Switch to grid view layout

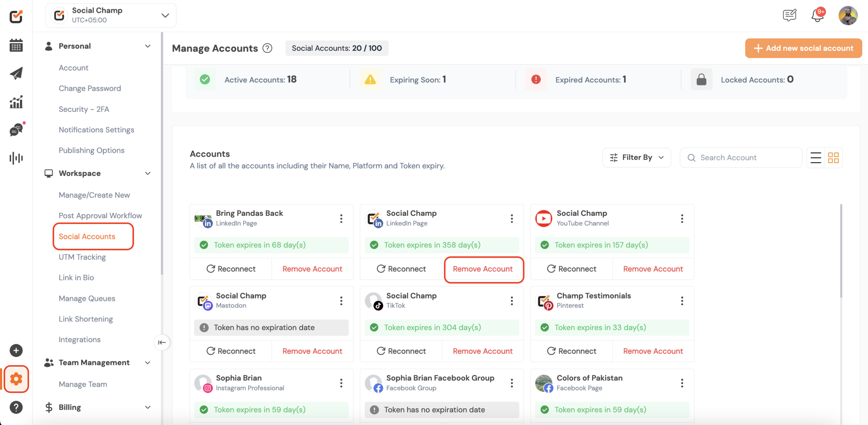click(x=833, y=158)
